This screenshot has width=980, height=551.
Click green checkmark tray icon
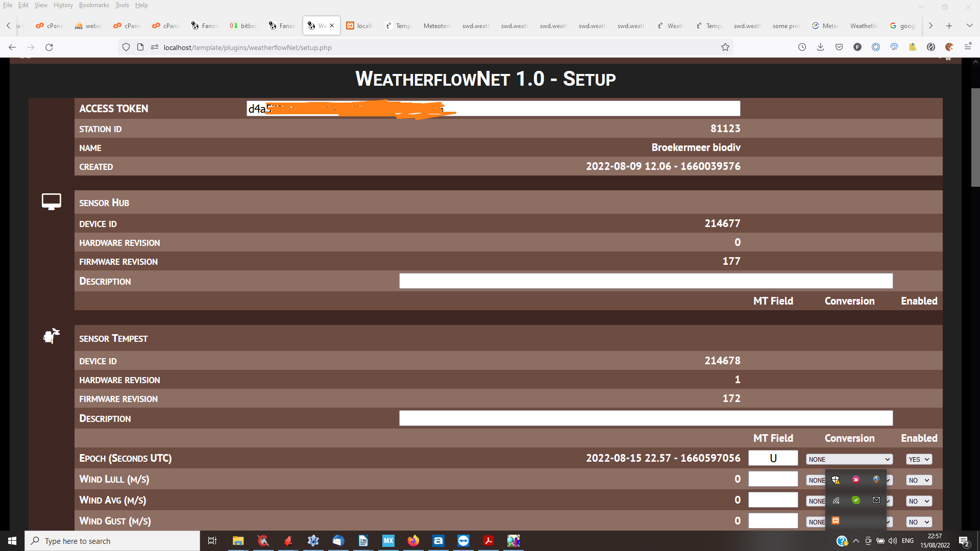point(856,500)
